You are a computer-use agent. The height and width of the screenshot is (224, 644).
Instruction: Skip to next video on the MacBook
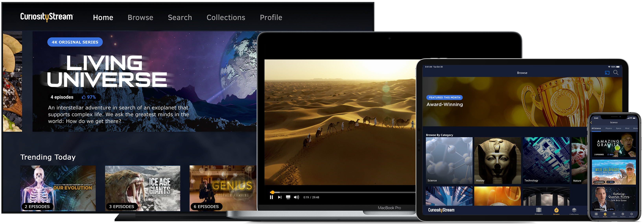[280, 197]
